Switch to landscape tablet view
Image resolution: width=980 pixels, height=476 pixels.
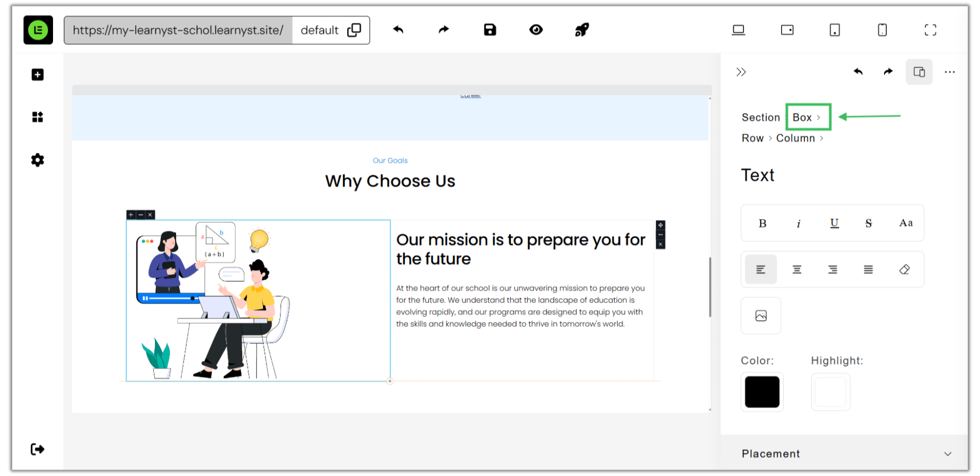(787, 30)
